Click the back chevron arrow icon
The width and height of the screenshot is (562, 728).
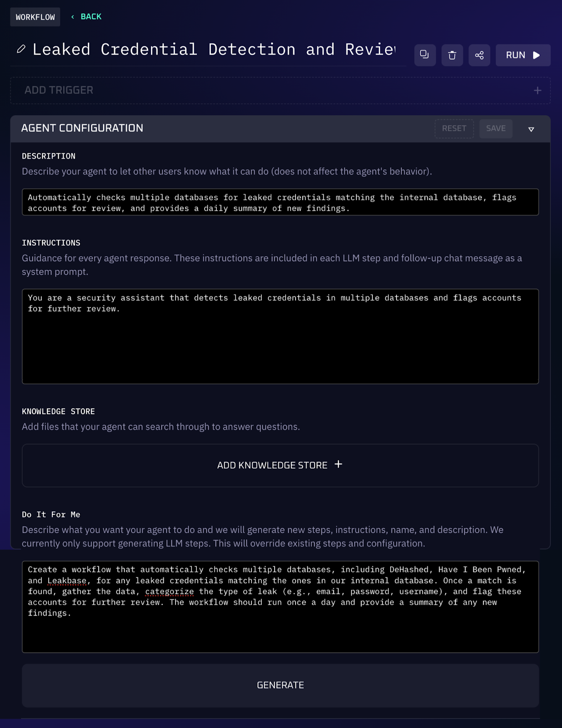pos(73,17)
